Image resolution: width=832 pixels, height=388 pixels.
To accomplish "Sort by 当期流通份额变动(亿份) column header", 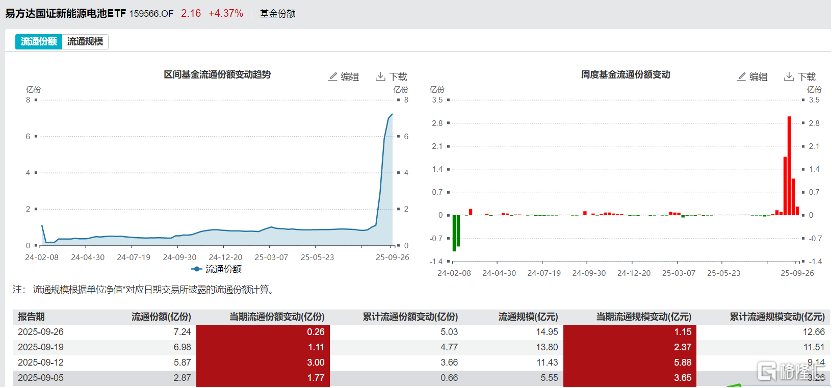I will pyautogui.click(x=276, y=317).
